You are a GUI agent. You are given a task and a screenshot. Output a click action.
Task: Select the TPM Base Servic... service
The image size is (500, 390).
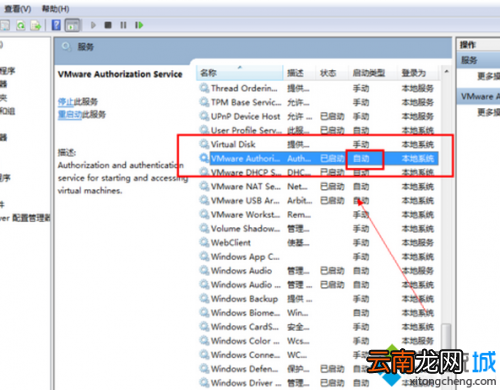tap(318, 102)
